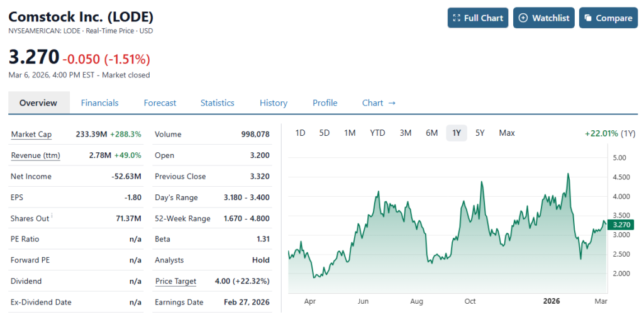Click the 3.270 current price chart label
This screenshot has width=644, height=317.
pyautogui.click(x=621, y=225)
